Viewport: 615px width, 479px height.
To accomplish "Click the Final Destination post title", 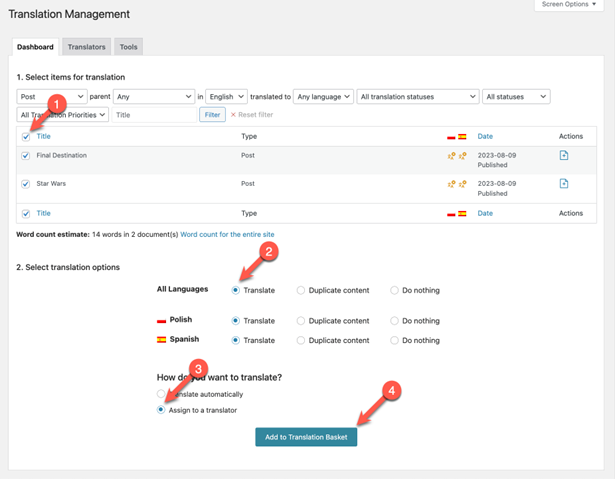I will (x=62, y=155).
